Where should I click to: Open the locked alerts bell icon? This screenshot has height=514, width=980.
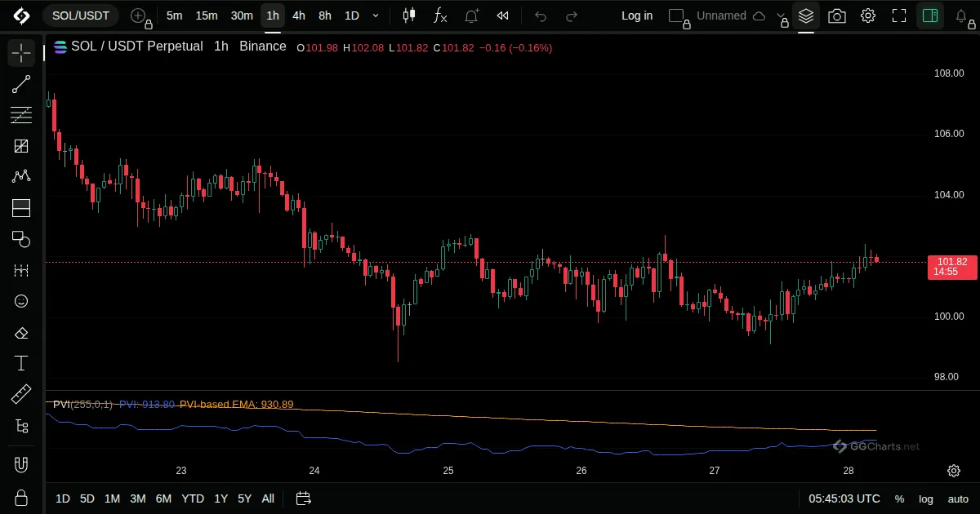(963, 16)
